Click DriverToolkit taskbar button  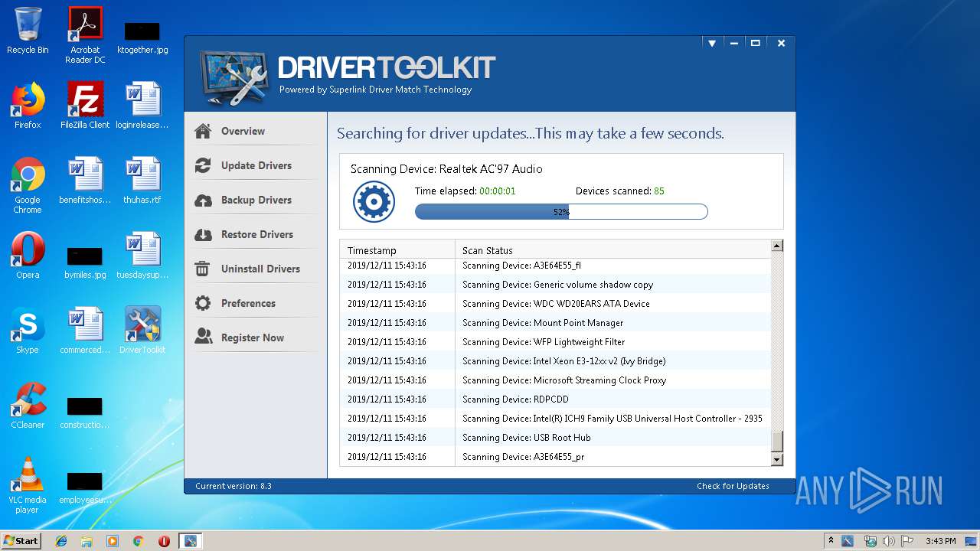pos(190,541)
